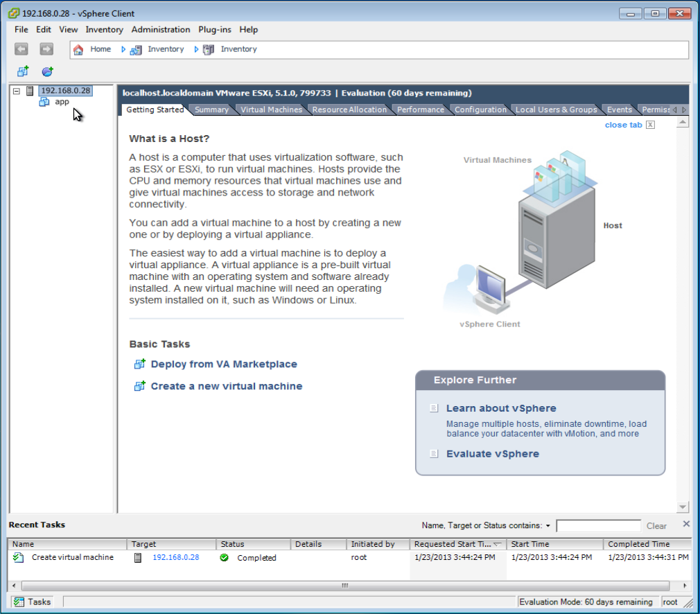Click the Home icon in navigation bar
Image resolution: width=700 pixels, height=614 pixels.
coord(78,50)
